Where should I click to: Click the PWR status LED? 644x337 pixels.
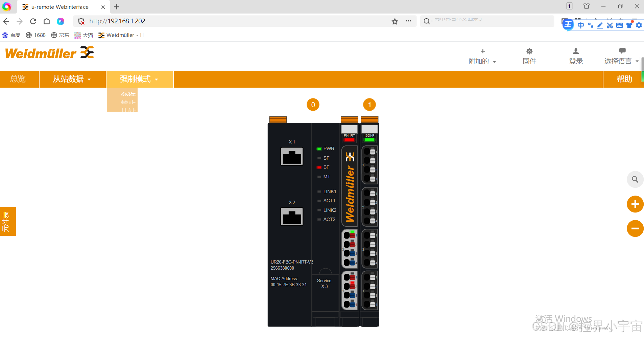pos(319,149)
